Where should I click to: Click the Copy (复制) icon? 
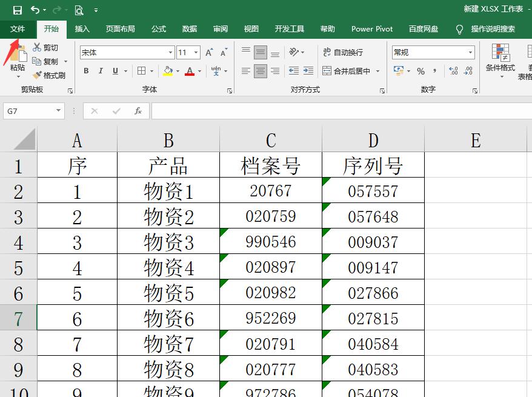[x=37, y=61]
